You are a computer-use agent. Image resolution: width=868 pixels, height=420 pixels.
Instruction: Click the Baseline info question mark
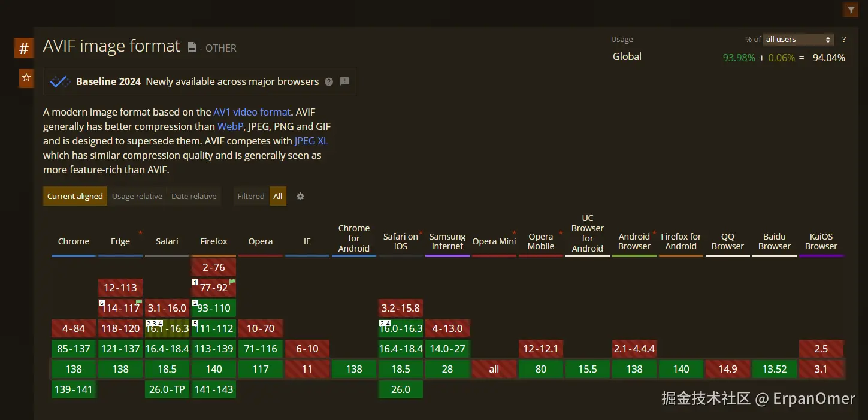coord(329,82)
